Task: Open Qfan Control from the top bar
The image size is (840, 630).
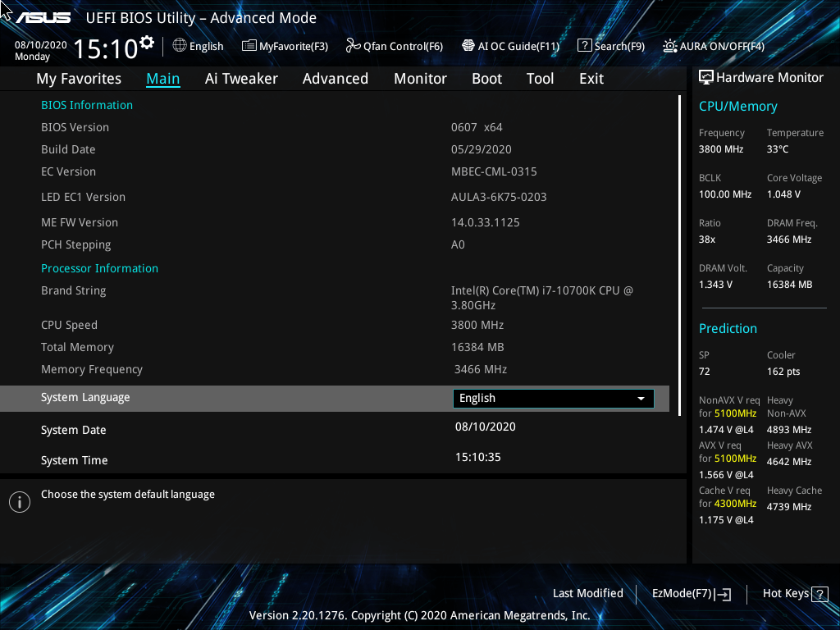Action: (394, 46)
